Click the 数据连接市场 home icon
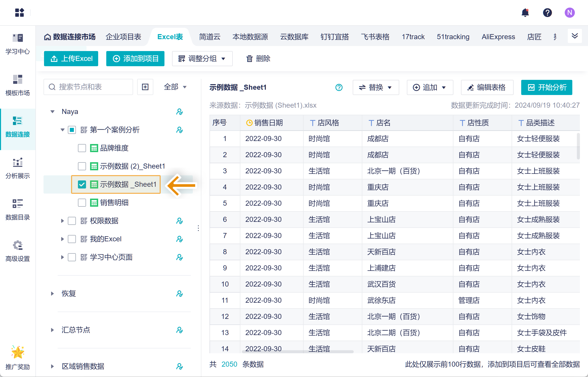This screenshot has width=588, height=377. (47, 37)
